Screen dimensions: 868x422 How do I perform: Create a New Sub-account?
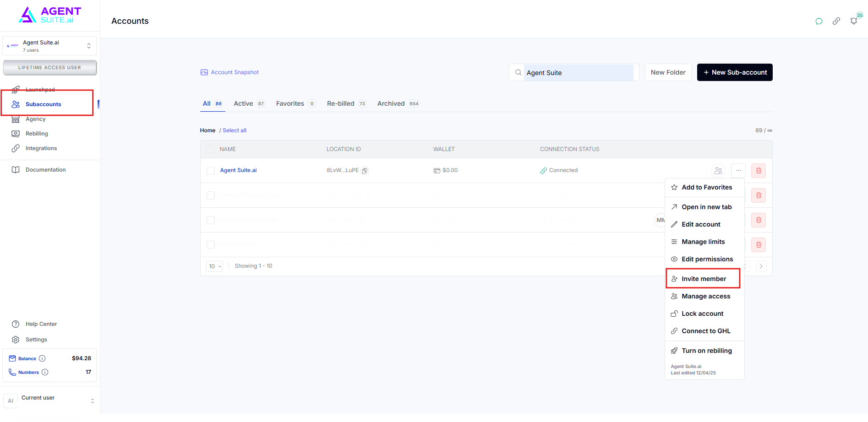coord(735,72)
